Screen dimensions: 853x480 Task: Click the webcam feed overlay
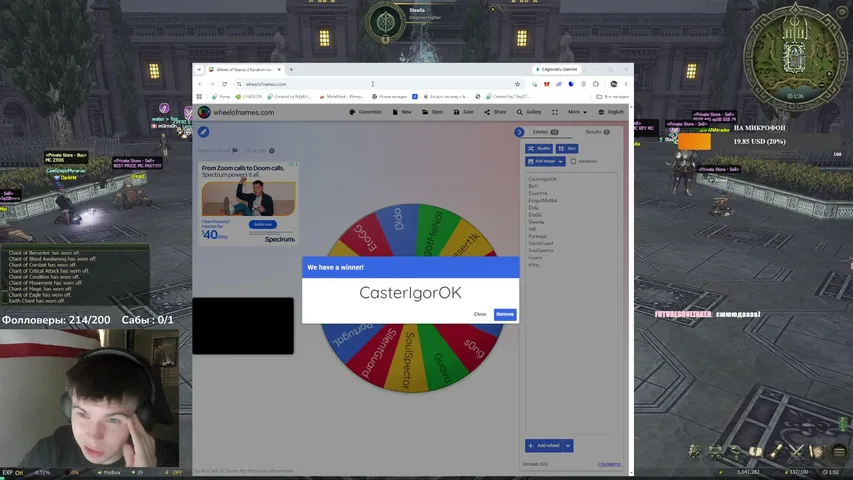click(x=90, y=398)
